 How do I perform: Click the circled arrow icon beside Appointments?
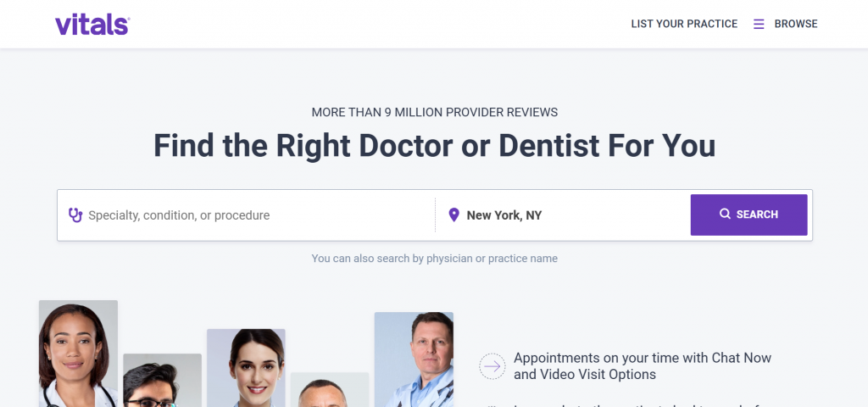(x=492, y=366)
